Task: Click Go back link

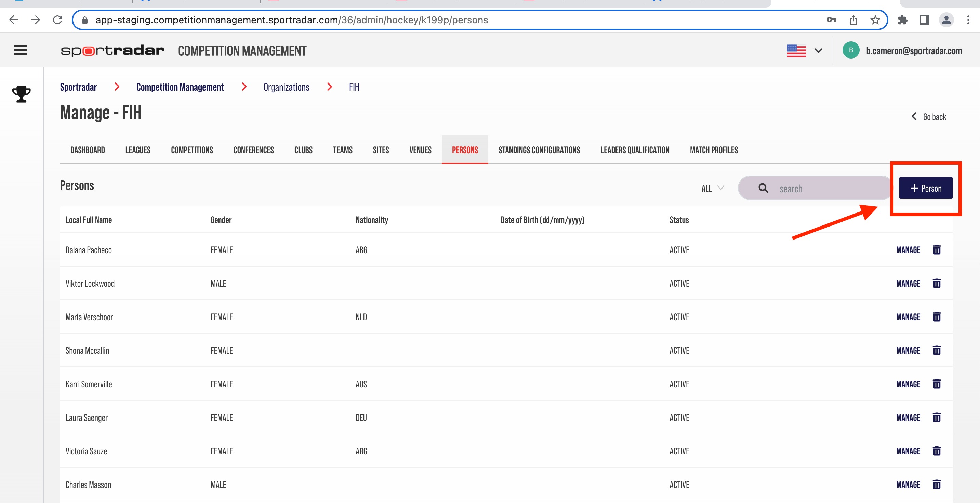Action: click(x=929, y=117)
